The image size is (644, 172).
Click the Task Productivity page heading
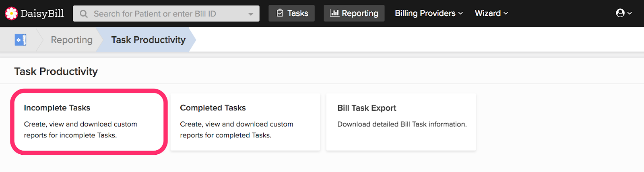[x=56, y=71]
